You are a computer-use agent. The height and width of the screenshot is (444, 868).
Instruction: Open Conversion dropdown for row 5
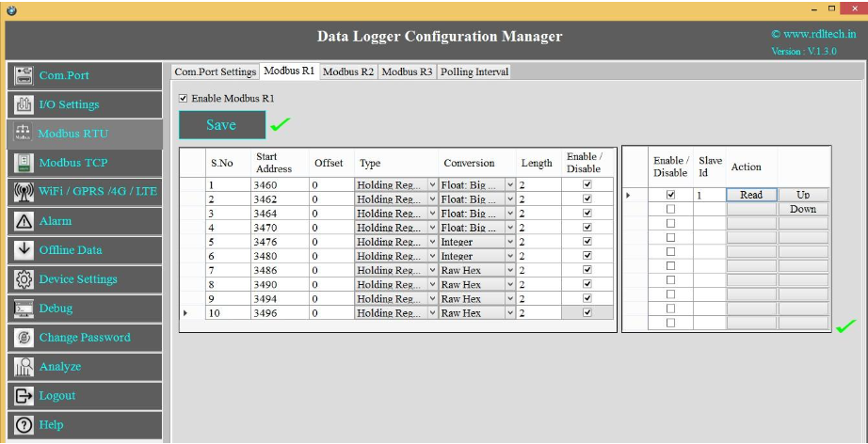point(511,242)
